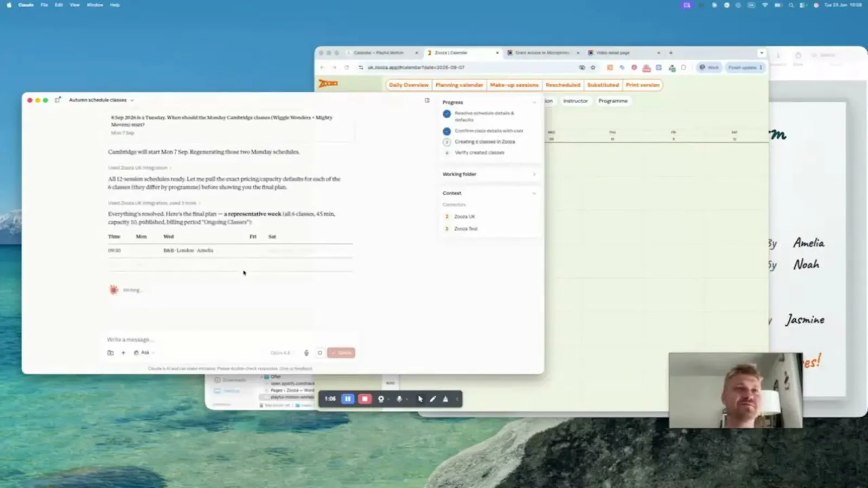Open the Ask mode dropdown in composer
The width and height of the screenshot is (868, 488).
coord(144,352)
